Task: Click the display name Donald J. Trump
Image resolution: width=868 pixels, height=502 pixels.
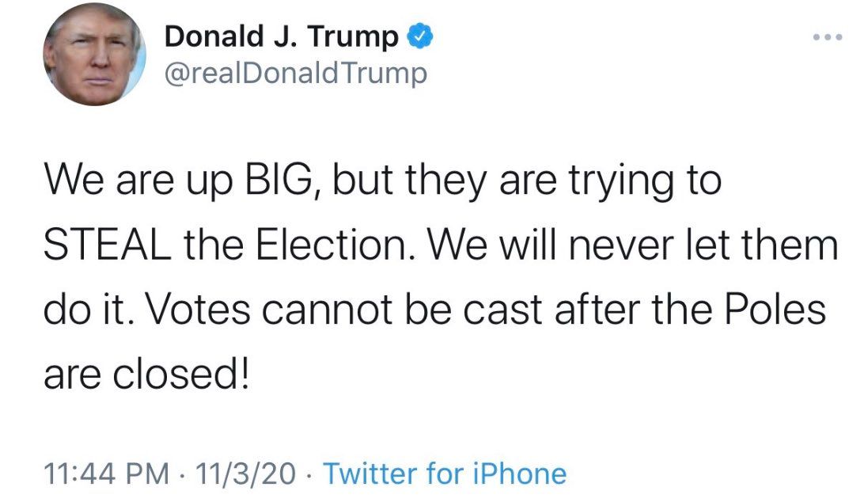Action: click(x=282, y=36)
